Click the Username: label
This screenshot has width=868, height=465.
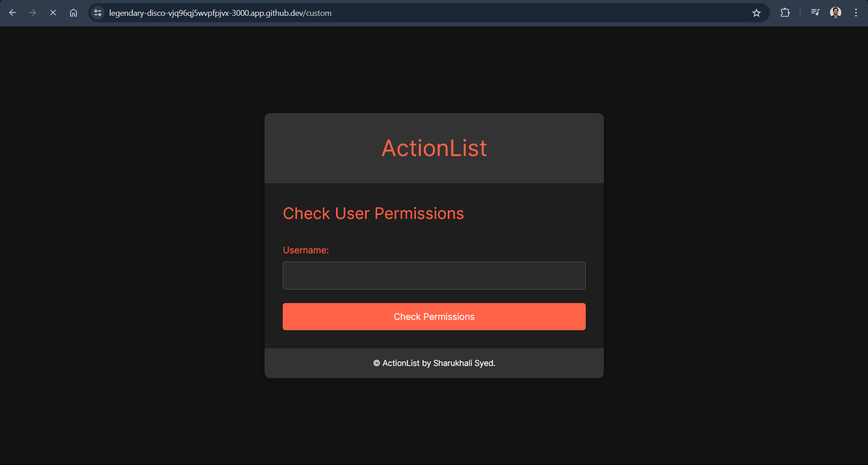[x=306, y=250]
